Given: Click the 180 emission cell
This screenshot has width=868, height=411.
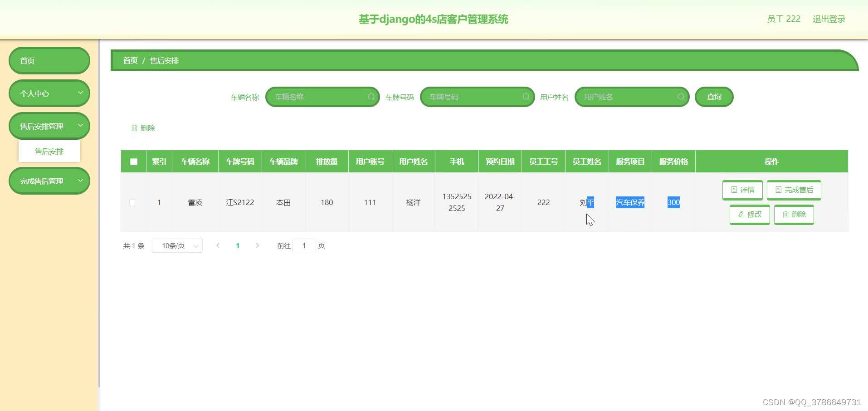Looking at the screenshot, I should 327,202.
